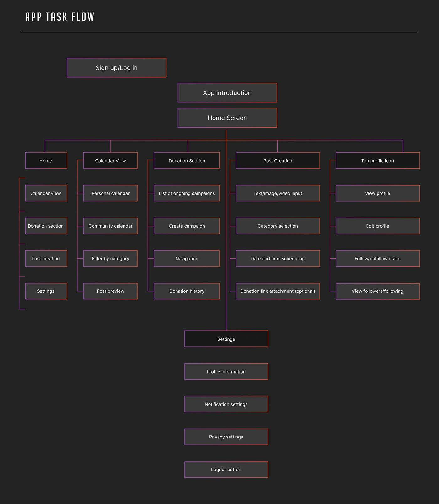Click the Filter by category box
The width and height of the screenshot is (439, 504).
[x=110, y=258]
